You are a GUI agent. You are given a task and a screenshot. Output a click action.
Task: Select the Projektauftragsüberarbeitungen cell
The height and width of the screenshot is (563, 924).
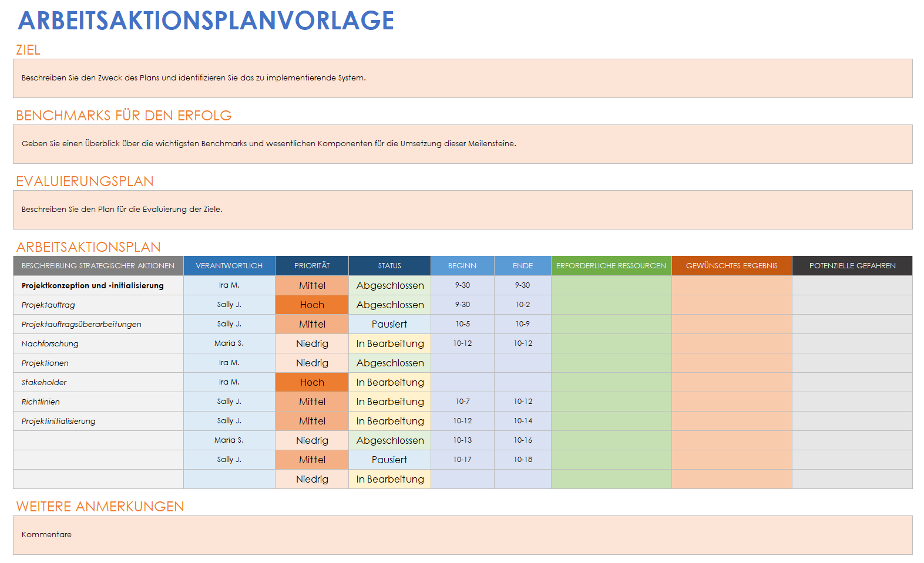tap(98, 324)
